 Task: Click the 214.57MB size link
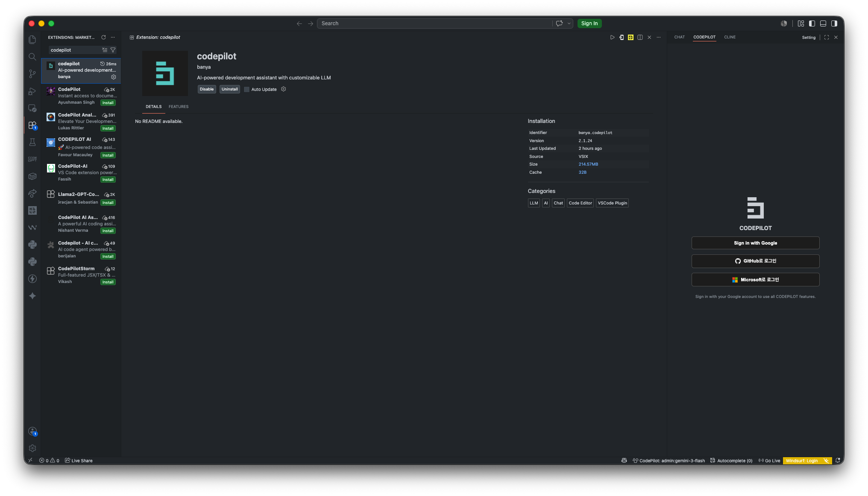588,164
